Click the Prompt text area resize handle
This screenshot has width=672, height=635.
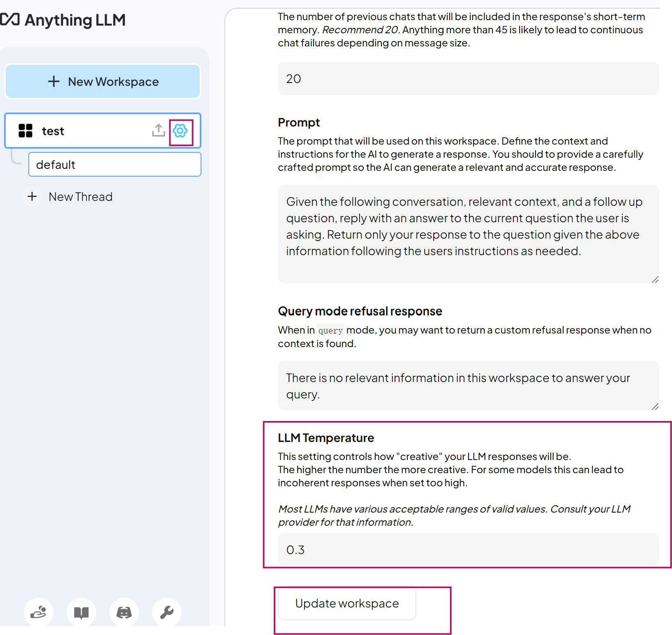655,280
